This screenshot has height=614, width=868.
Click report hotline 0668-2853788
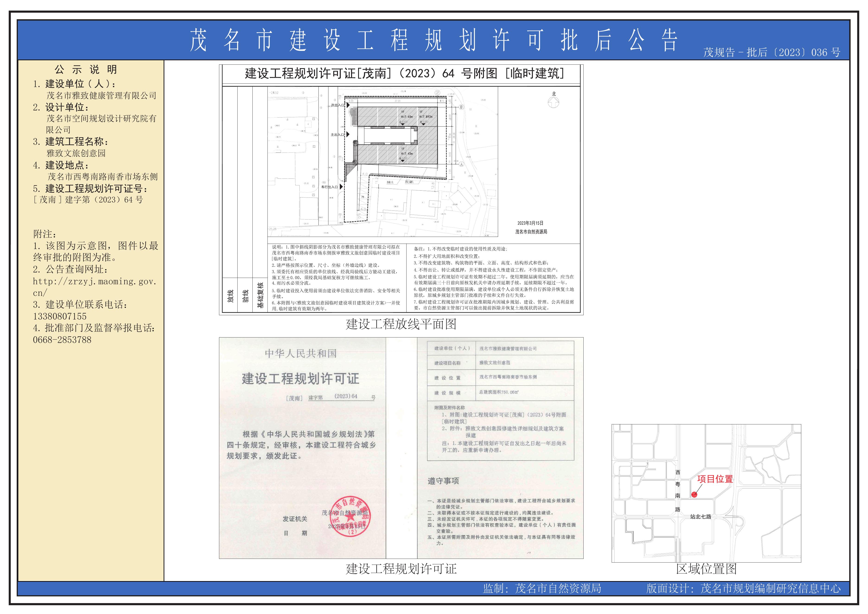click(62, 340)
